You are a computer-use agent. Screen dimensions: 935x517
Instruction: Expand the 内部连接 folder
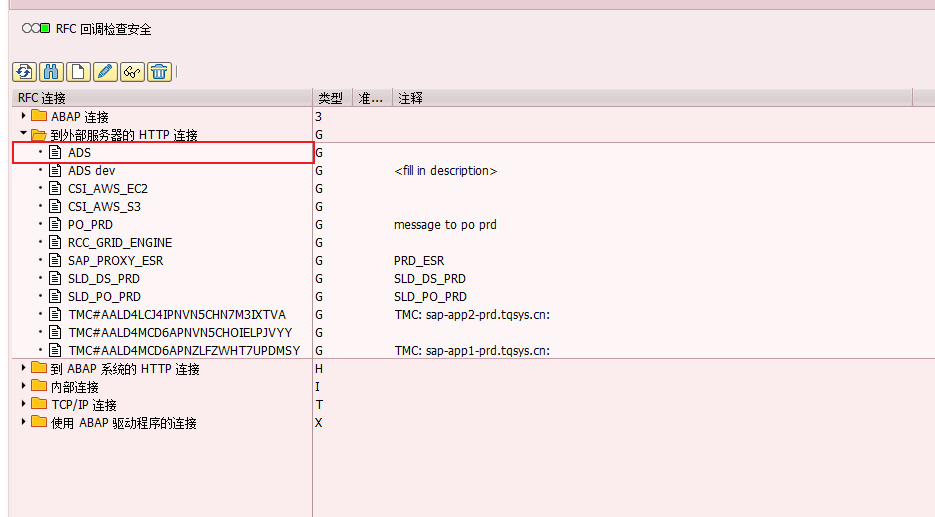pyautogui.click(x=24, y=386)
